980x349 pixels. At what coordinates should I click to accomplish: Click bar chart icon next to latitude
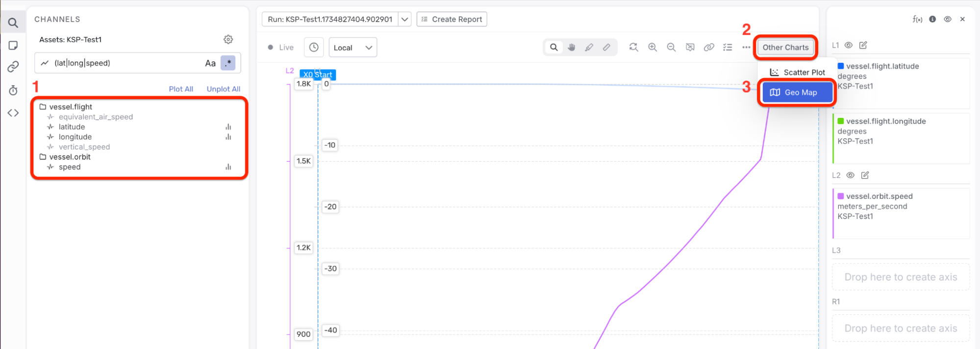pyautogui.click(x=228, y=127)
